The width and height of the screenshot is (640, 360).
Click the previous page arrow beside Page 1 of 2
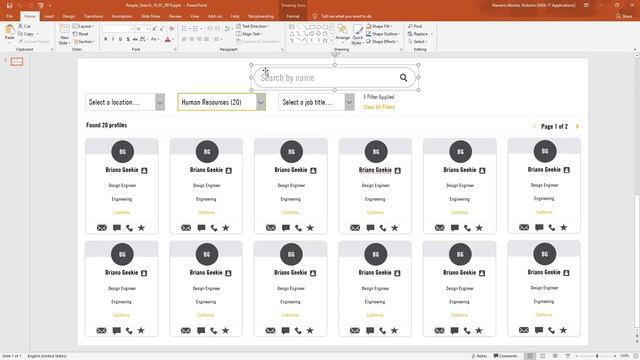click(534, 127)
